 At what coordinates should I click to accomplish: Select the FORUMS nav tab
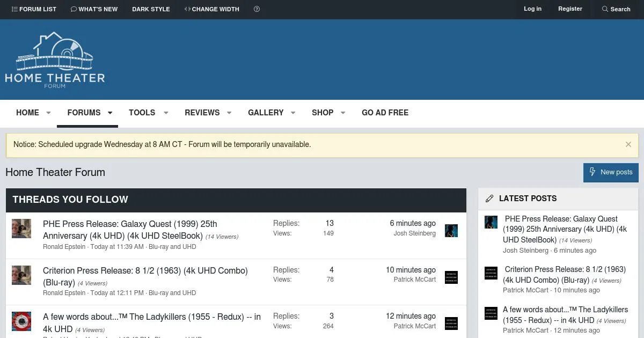click(84, 113)
